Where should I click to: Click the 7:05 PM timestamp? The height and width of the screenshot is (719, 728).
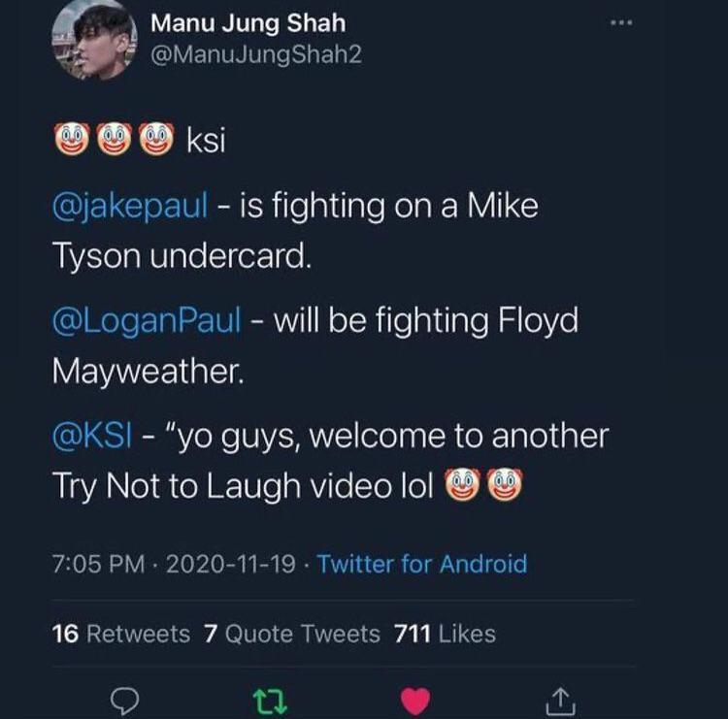95,563
